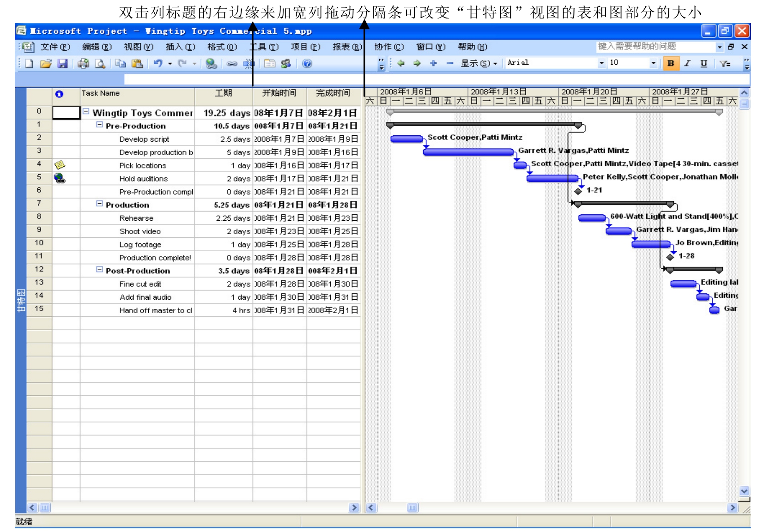The image size is (776, 532).
Task: Open the 项目 menu
Action: pyautogui.click(x=306, y=47)
